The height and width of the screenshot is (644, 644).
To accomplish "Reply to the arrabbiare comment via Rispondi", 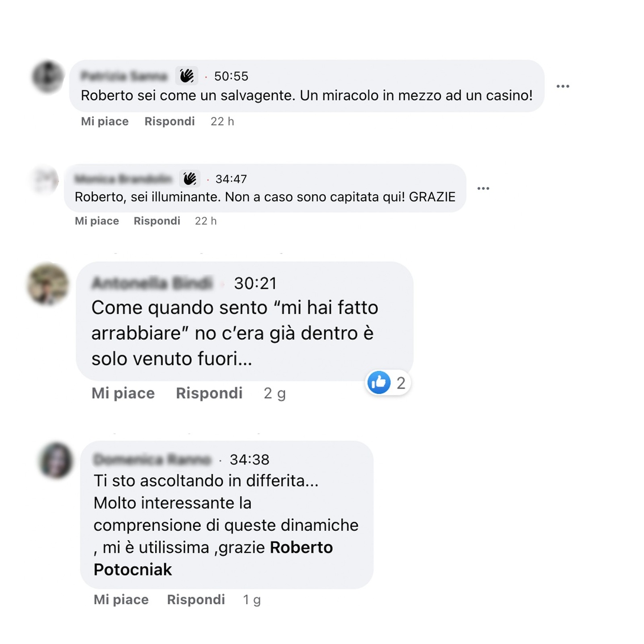I will tap(209, 393).
